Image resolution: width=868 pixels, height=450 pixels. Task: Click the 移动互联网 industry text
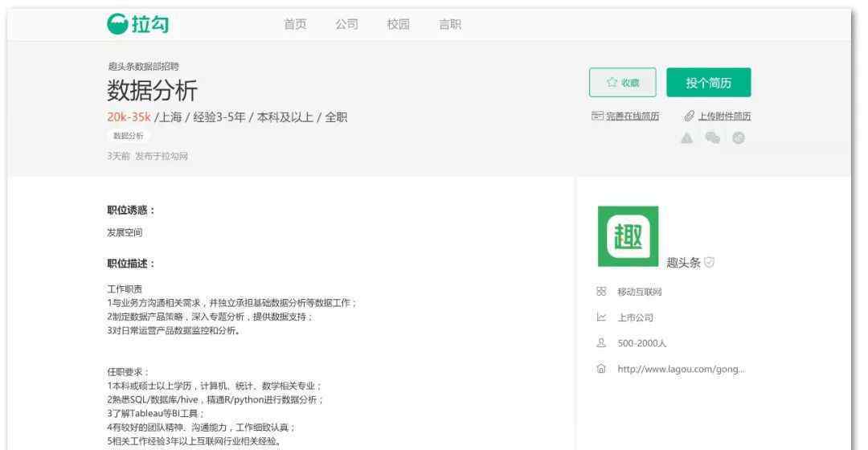click(640, 292)
